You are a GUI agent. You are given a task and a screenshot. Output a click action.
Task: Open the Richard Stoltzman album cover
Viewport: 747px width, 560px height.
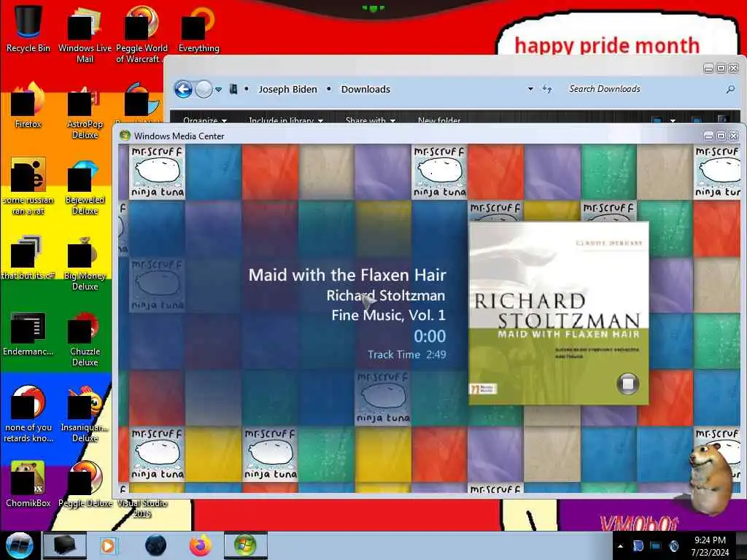(x=558, y=314)
